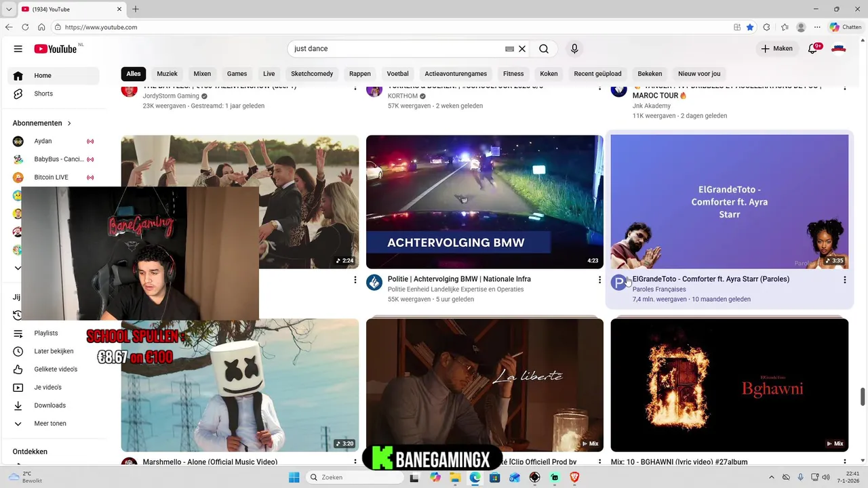Viewport: 868px width, 488px height.
Task: Open the Aydan channel subscription
Action: click(54, 141)
